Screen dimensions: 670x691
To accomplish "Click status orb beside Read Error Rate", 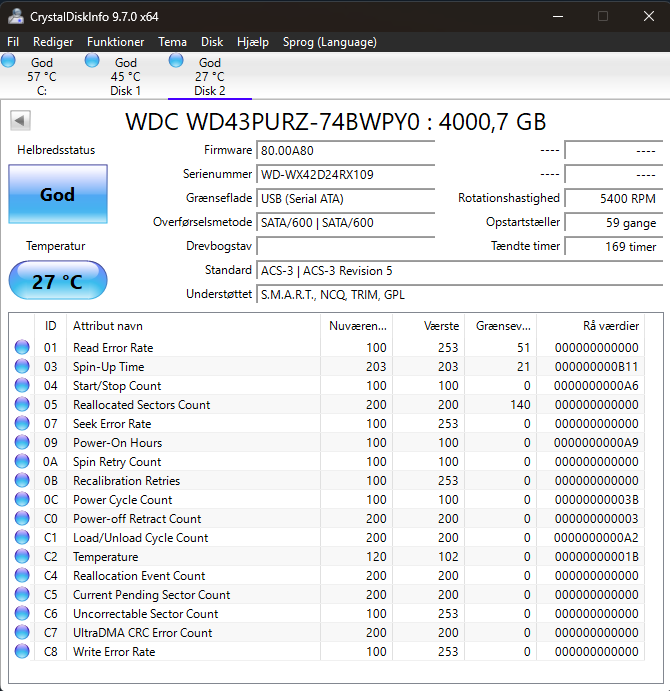I will (x=22, y=347).
